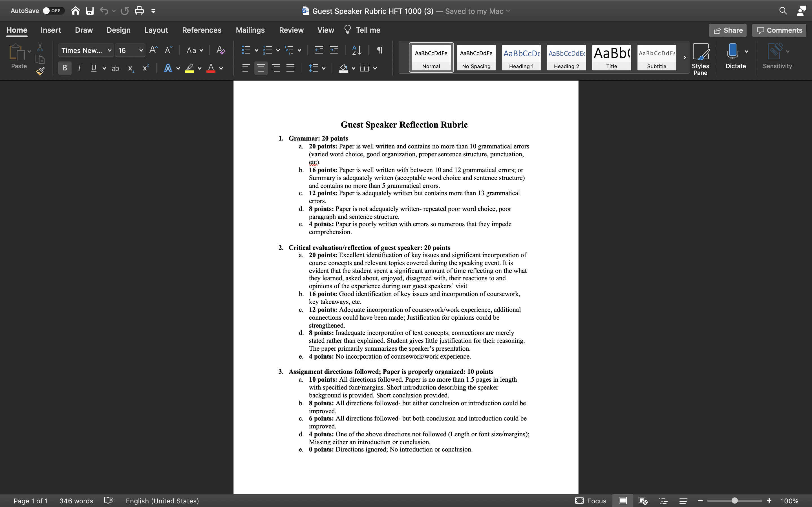Switch to the References tab
812x507 pixels.
tap(202, 30)
